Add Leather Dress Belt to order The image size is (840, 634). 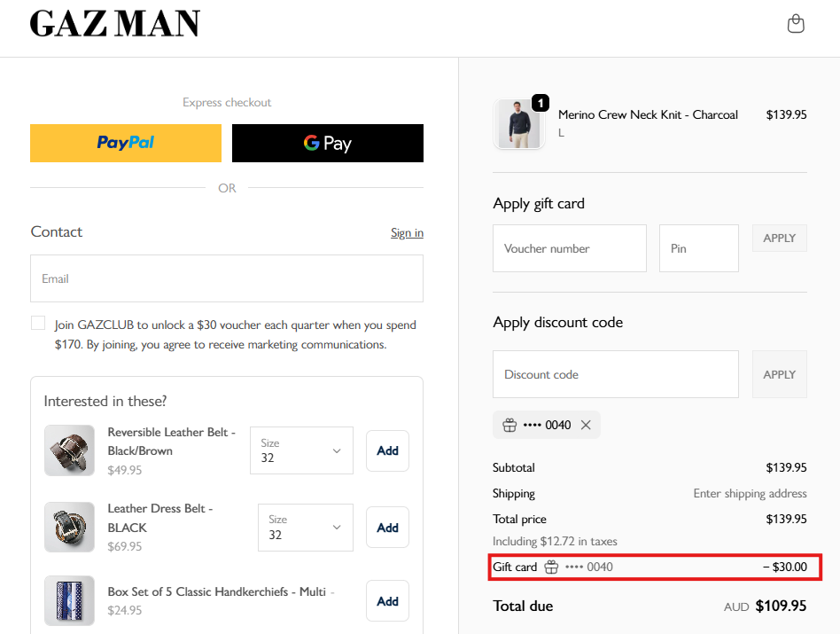387,528
